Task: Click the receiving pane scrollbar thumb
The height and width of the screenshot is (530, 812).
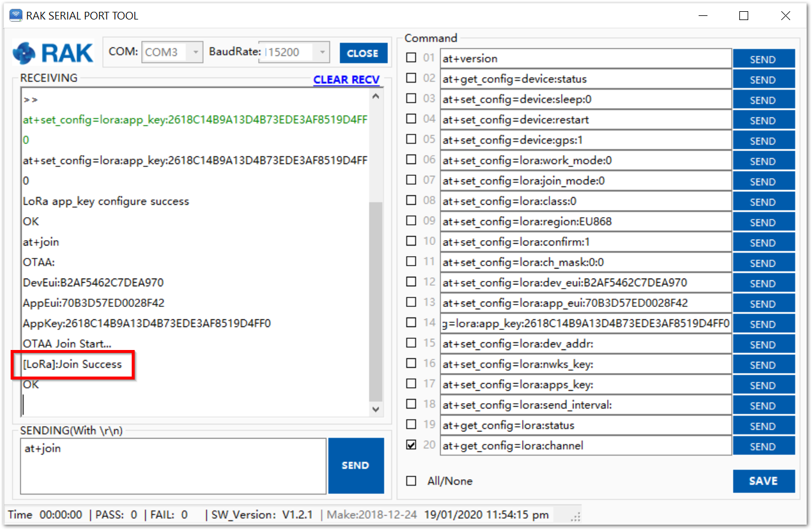Action: [x=376, y=301]
